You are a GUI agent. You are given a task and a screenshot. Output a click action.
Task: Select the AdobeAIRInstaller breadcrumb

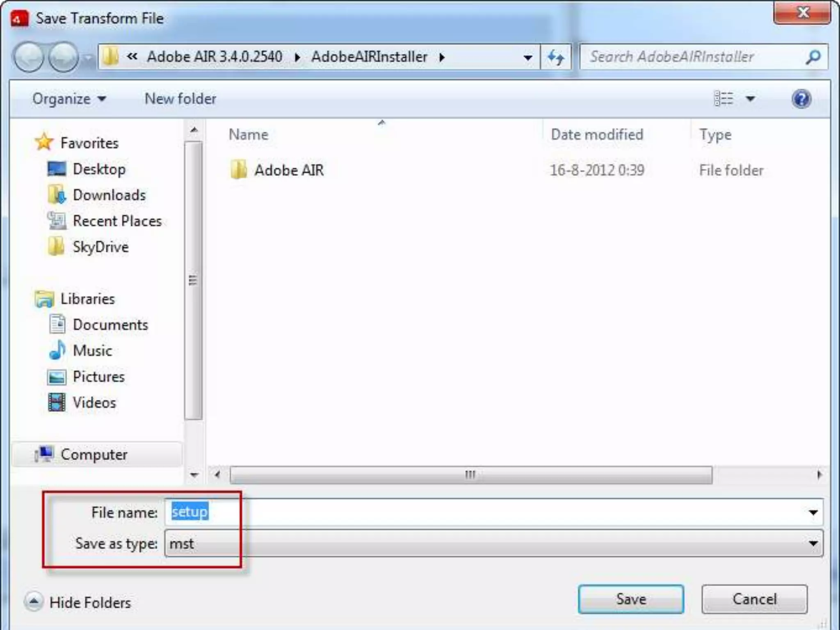pos(369,57)
